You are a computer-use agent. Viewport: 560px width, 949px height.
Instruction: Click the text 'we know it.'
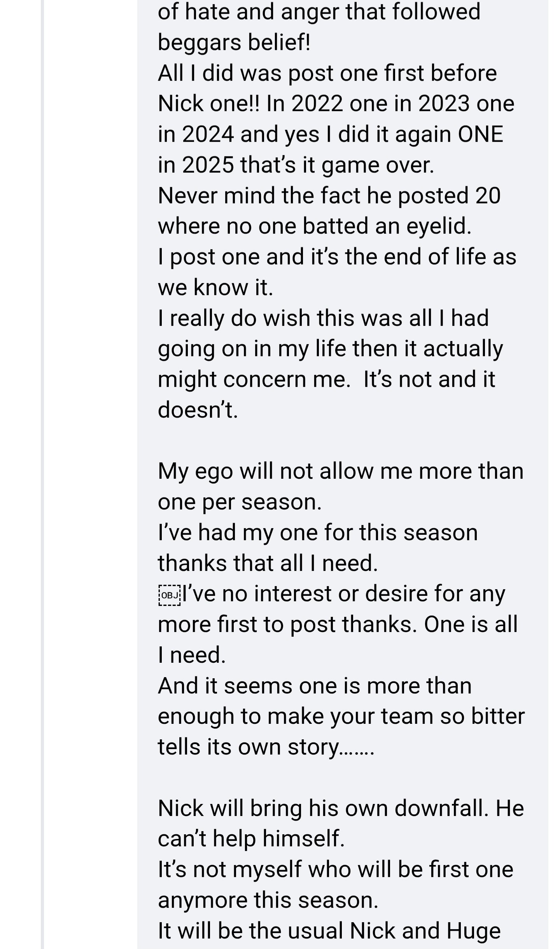[x=215, y=287]
